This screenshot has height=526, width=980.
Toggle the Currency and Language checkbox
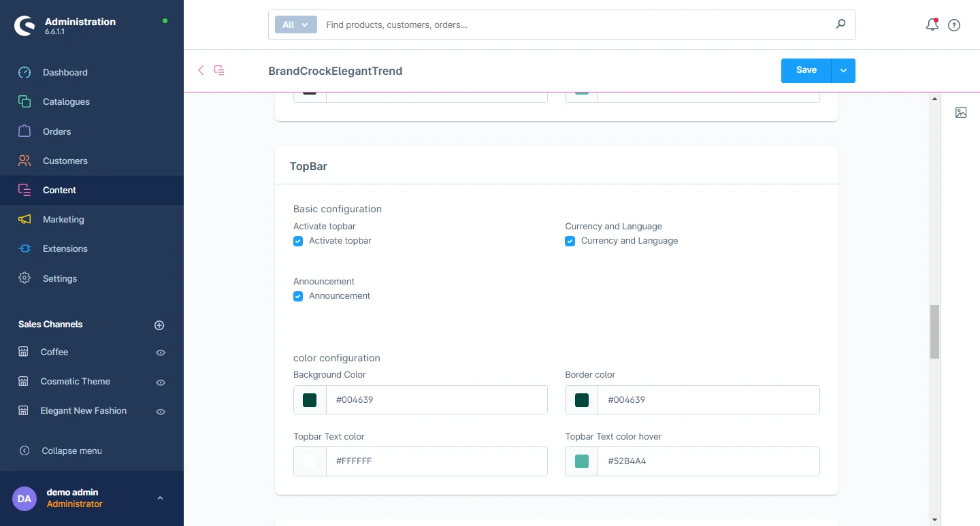(x=570, y=241)
